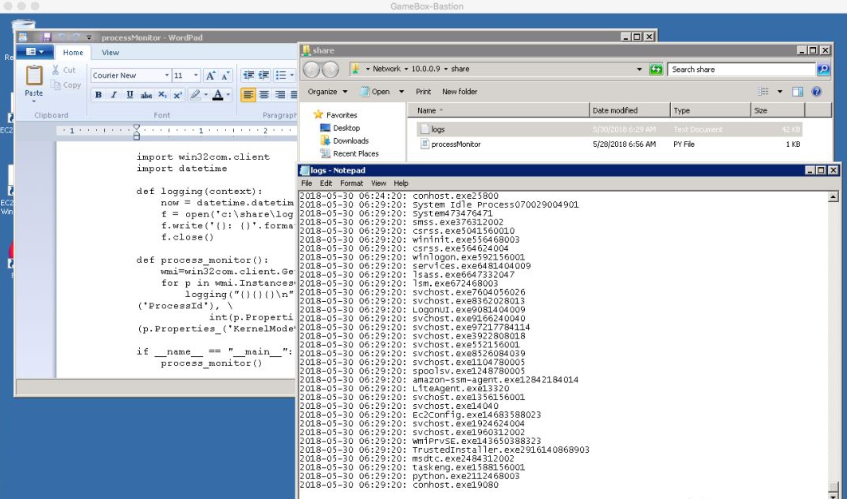Click the Open button in Explorer toolbar
This screenshot has height=499, width=847.
click(x=376, y=92)
